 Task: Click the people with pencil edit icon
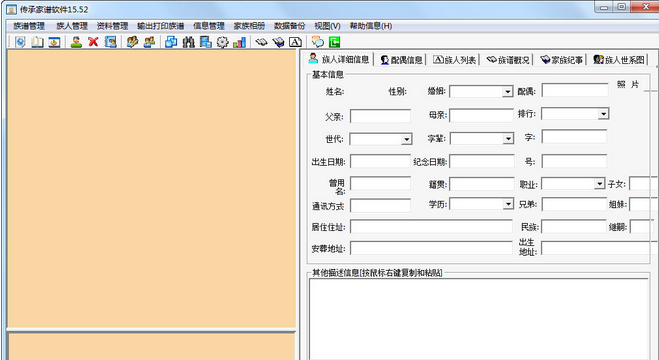click(132, 42)
